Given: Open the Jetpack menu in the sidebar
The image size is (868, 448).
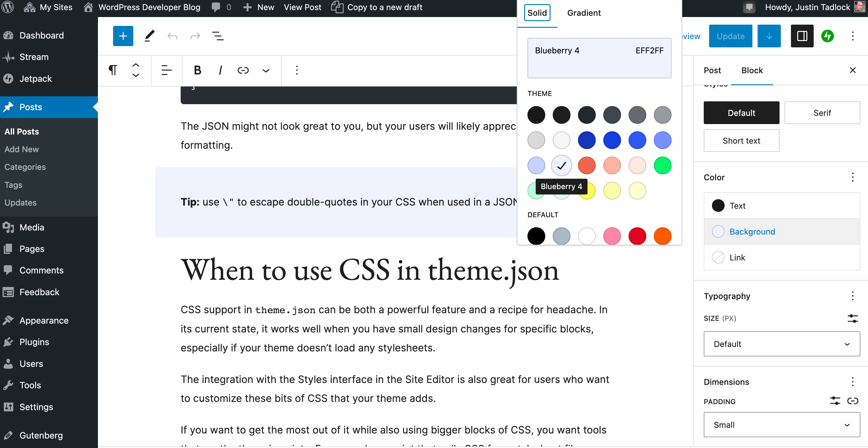Looking at the screenshot, I should pyautogui.click(x=36, y=79).
